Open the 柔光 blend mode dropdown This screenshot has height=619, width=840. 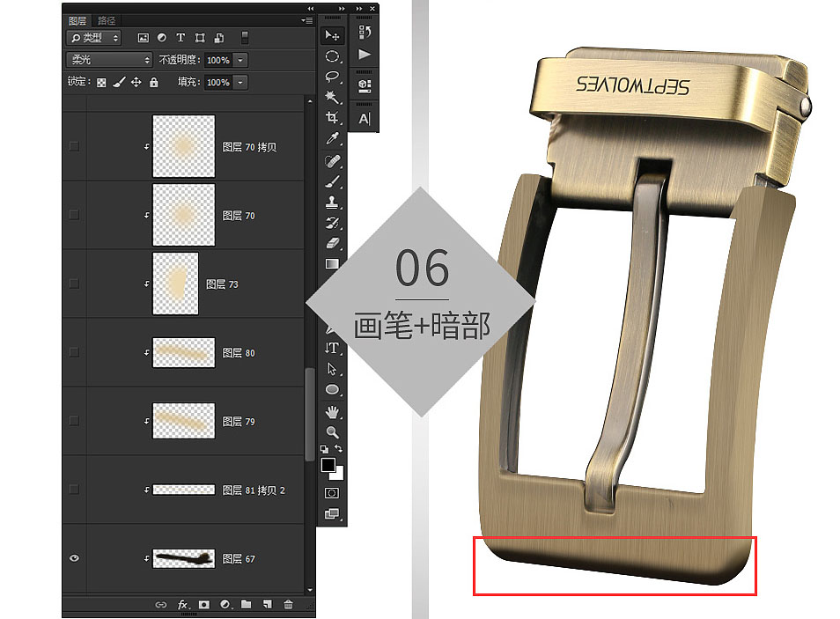[x=110, y=60]
